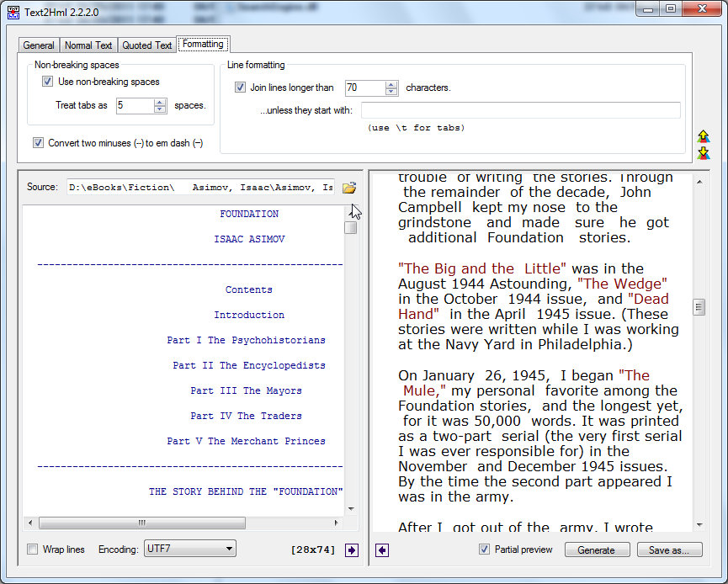Open source file with the folder icon
The height and width of the screenshot is (584, 728).
tap(349, 188)
